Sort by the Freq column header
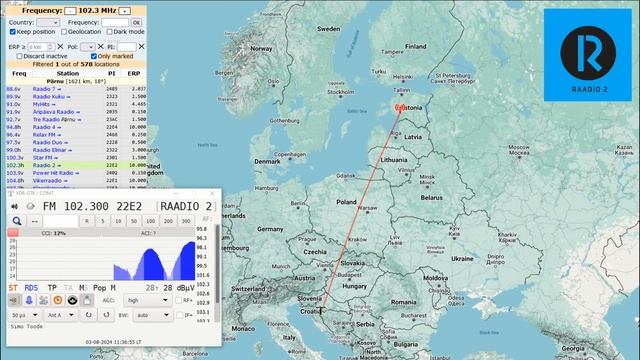 coord(19,73)
